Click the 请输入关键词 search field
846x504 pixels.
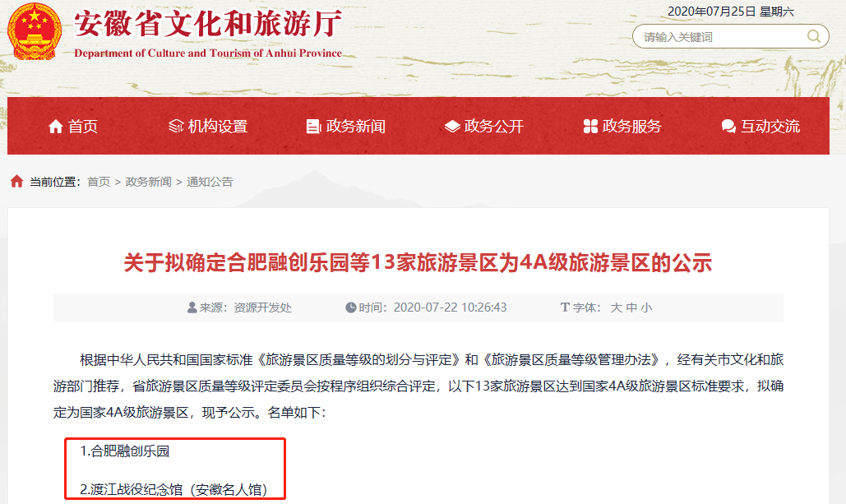click(x=720, y=37)
